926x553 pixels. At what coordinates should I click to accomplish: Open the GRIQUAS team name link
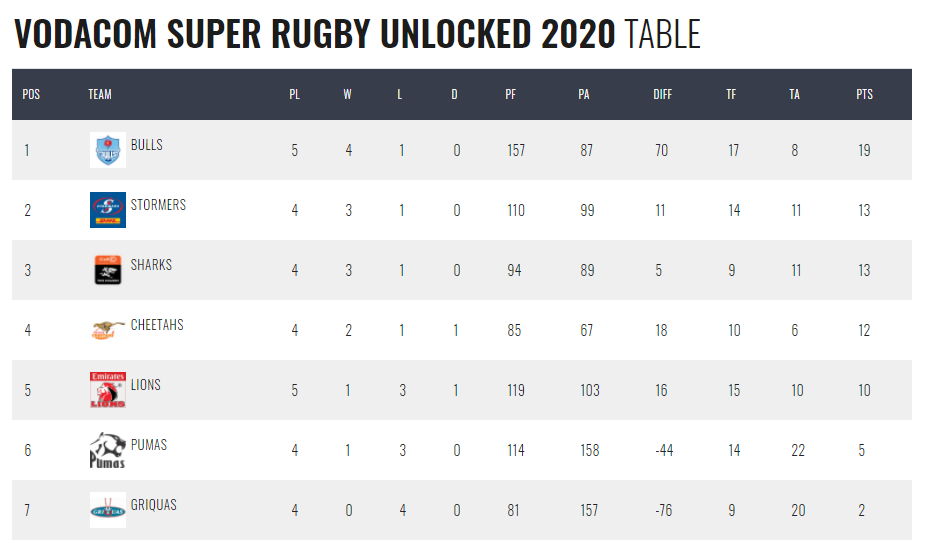pyautogui.click(x=153, y=505)
